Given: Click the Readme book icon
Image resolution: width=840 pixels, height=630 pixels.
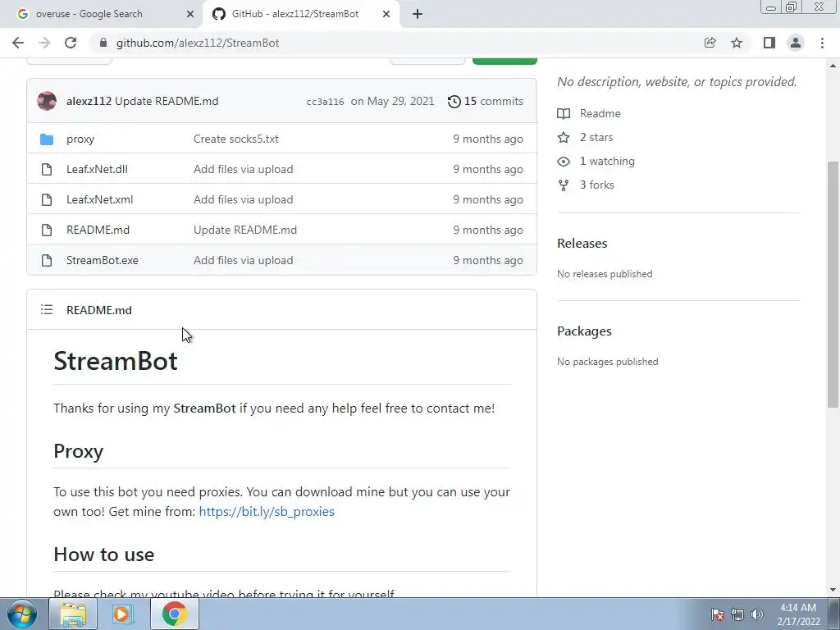Looking at the screenshot, I should [564, 113].
